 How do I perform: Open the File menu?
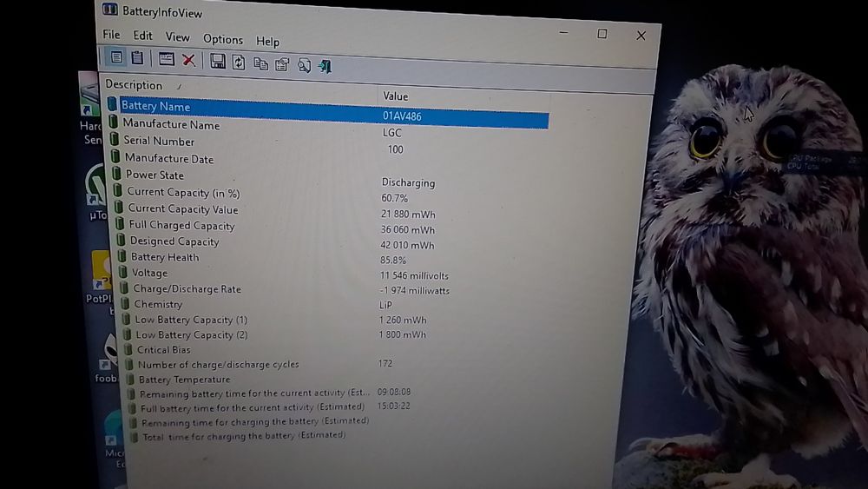click(x=111, y=35)
